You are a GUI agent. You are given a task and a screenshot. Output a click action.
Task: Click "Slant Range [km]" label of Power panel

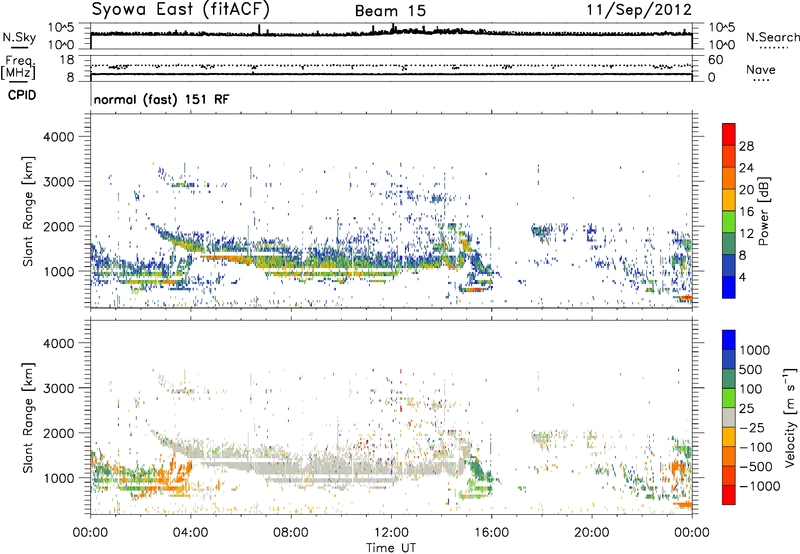[x=28, y=211]
